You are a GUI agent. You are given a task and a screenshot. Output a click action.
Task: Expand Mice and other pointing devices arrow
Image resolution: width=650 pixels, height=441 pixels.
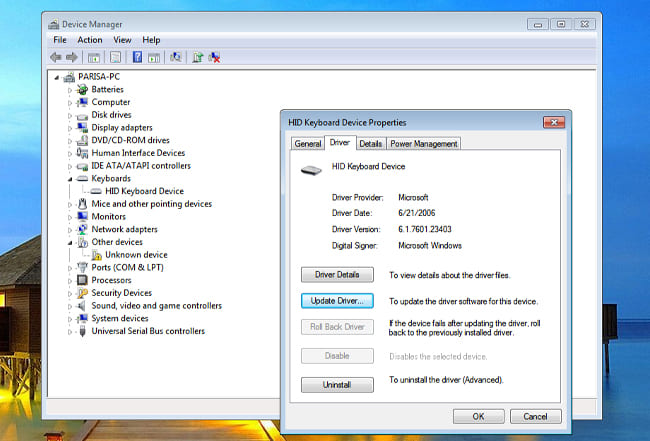[70, 204]
